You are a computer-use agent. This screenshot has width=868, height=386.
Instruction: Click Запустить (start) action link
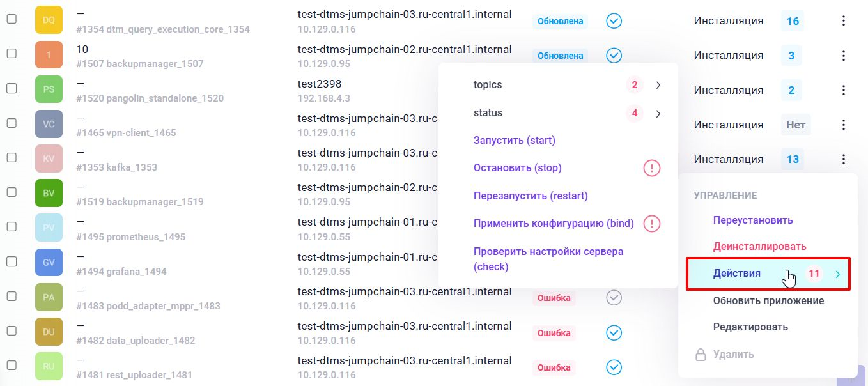(514, 141)
